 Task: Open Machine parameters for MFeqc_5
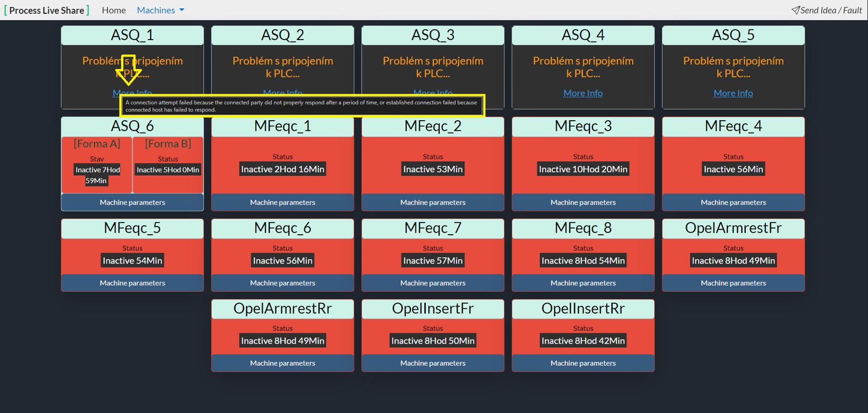(133, 283)
